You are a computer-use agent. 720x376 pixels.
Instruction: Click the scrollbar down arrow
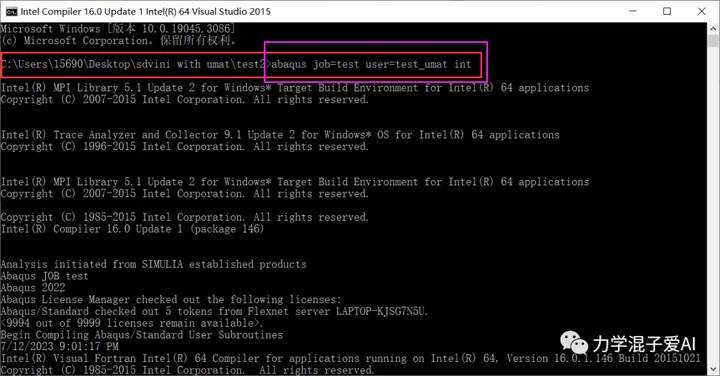click(713, 369)
